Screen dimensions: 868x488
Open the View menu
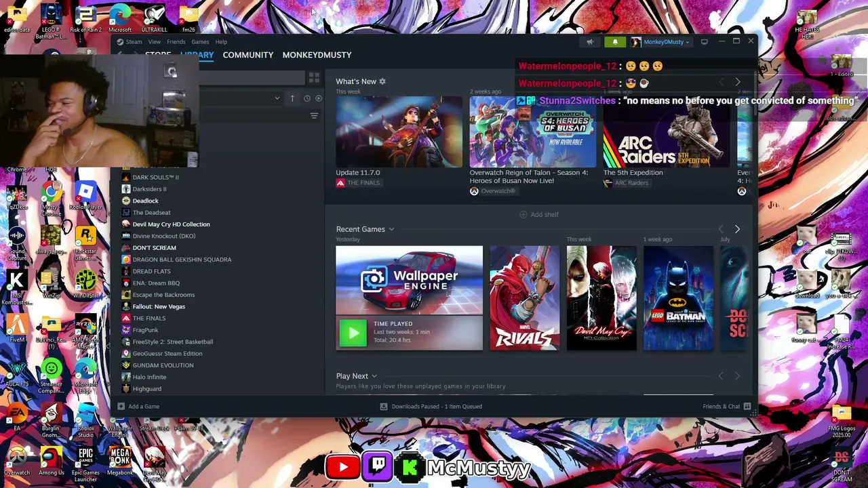(x=155, y=42)
